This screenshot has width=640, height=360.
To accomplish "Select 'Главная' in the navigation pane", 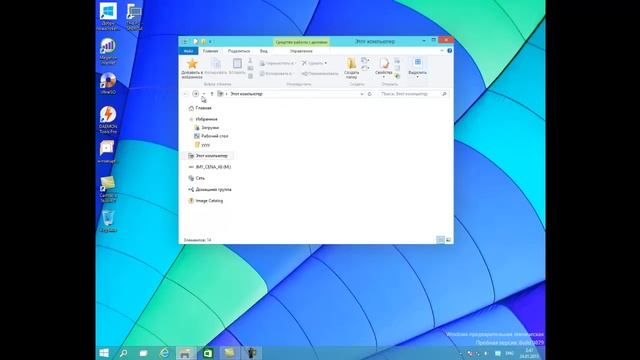I will coord(203,108).
